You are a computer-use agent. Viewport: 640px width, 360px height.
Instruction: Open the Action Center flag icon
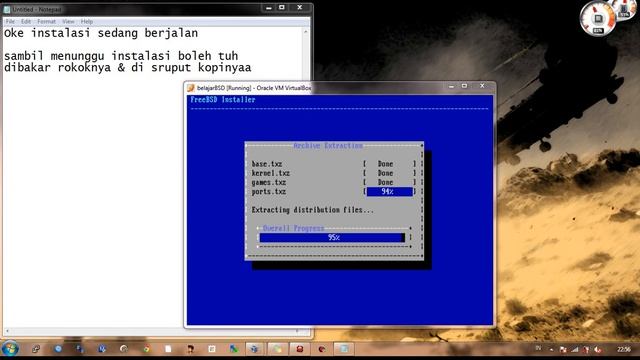point(563,350)
